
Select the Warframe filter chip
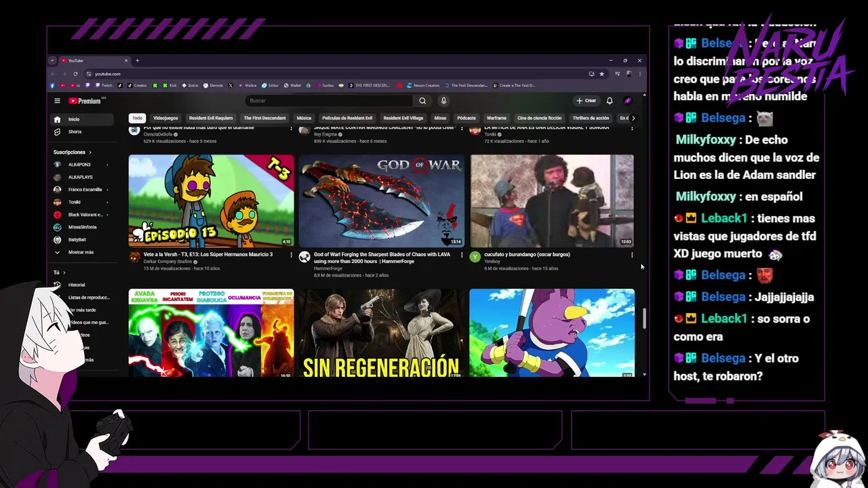(x=496, y=118)
